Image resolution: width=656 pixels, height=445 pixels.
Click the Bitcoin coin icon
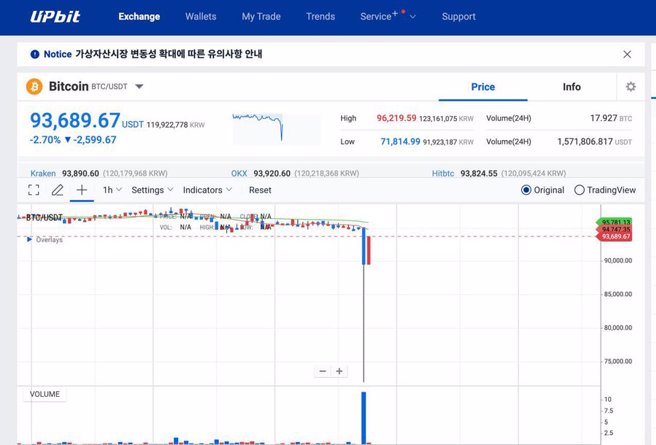(x=33, y=87)
